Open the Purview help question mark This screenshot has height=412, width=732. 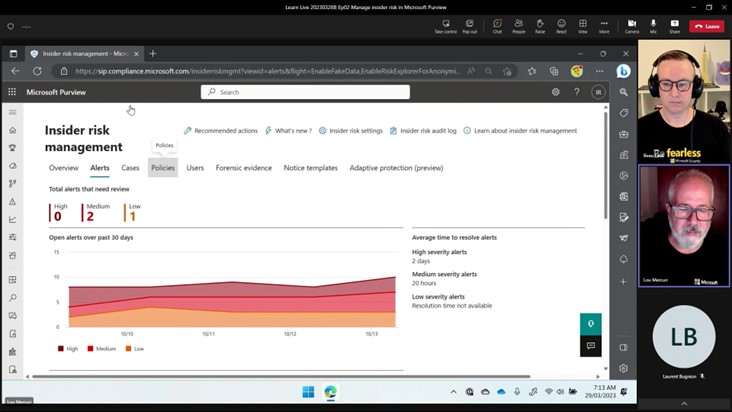(577, 92)
